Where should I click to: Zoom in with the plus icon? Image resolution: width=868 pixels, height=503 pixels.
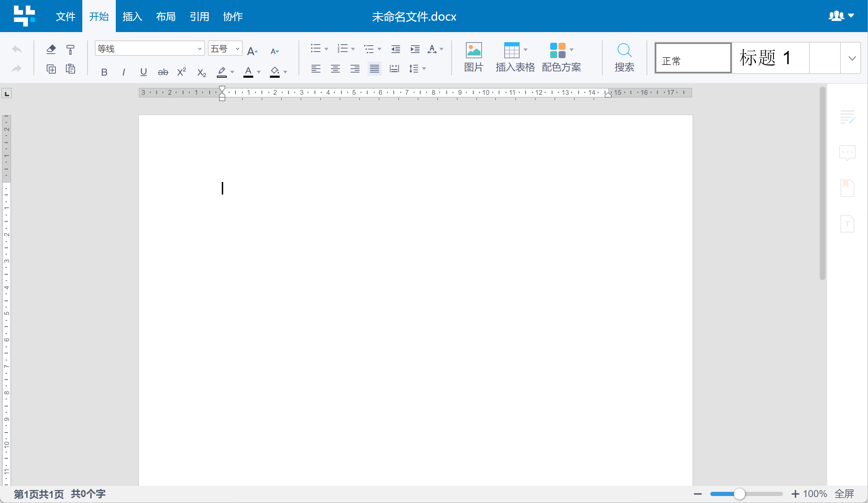795,494
